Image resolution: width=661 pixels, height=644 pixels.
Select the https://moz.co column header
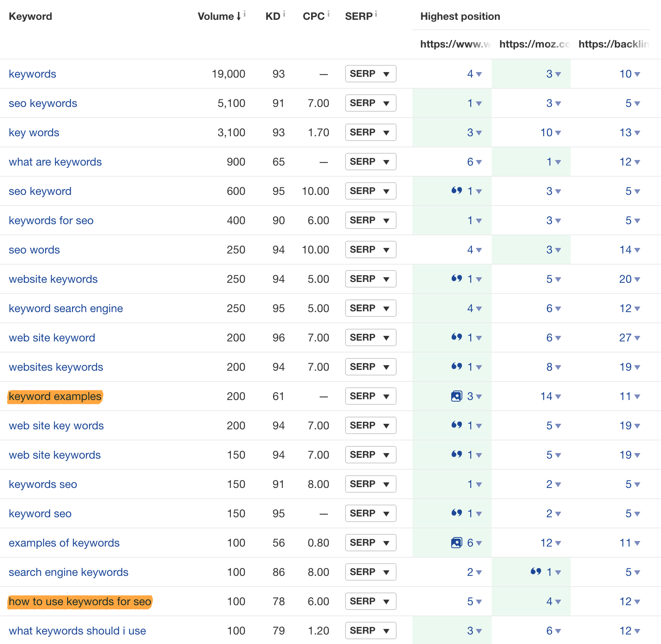(534, 44)
